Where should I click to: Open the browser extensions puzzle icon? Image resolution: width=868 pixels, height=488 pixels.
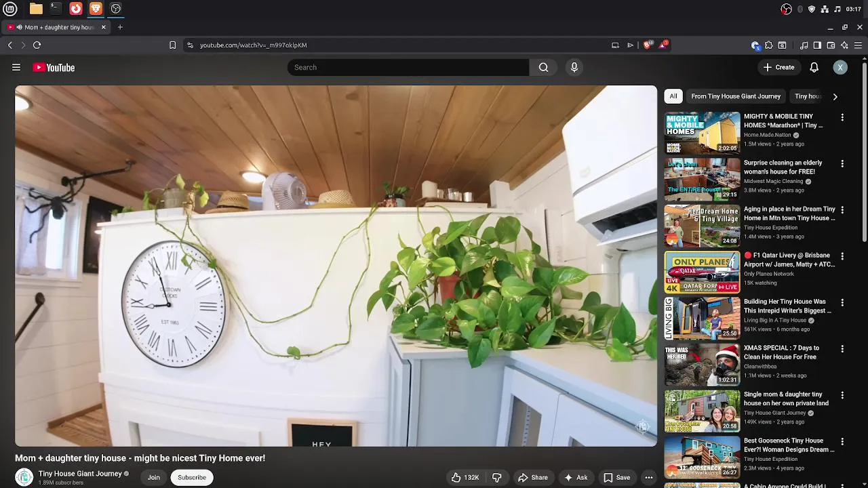point(768,45)
